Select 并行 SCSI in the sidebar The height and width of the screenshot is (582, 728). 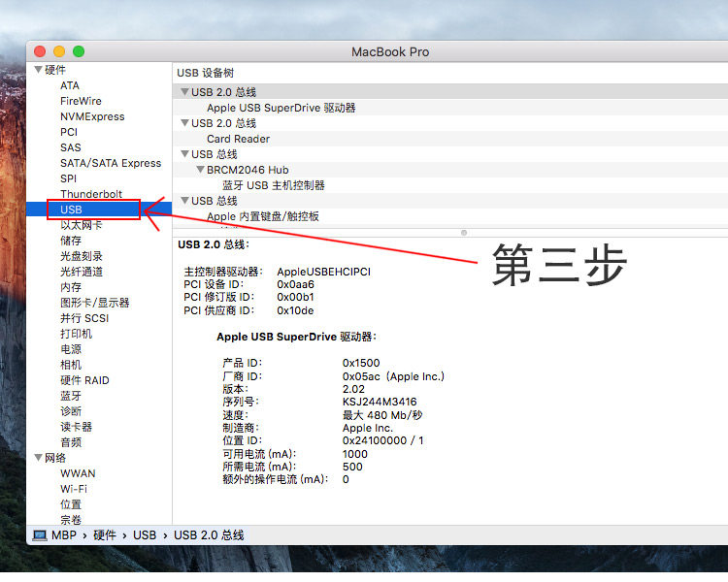pyautogui.click(x=84, y=318)
